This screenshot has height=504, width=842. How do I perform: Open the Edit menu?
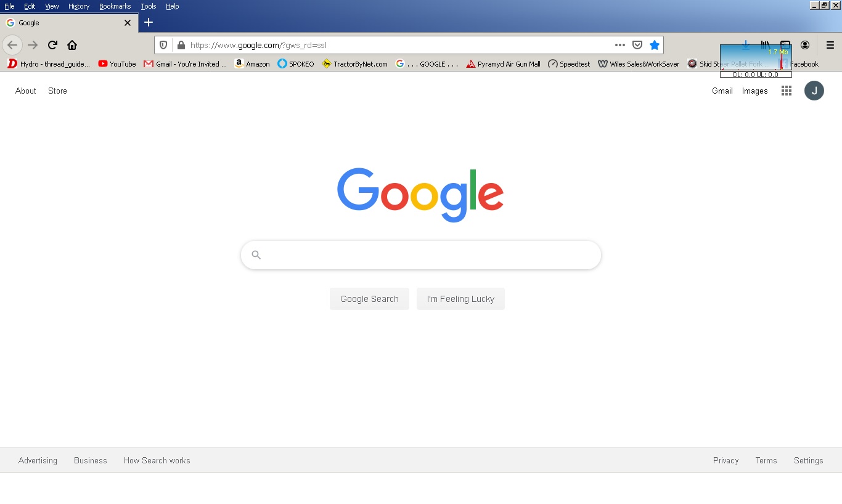30,6
